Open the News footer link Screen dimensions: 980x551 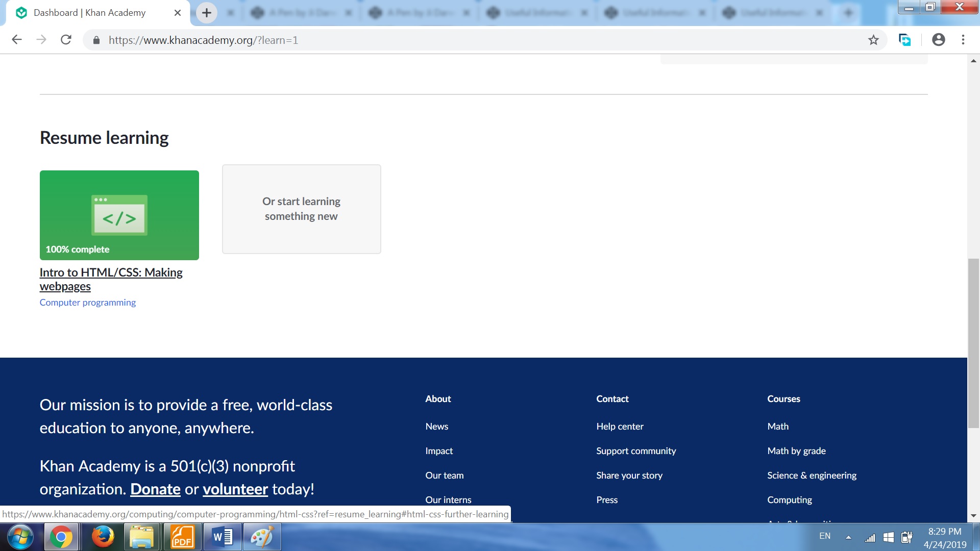pos(437,427)
